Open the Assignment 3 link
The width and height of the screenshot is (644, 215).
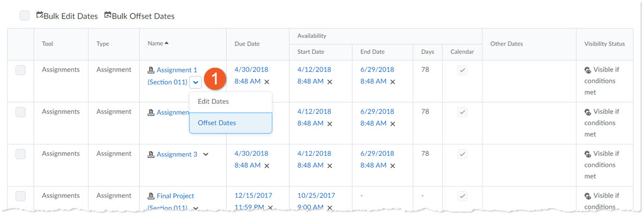(177, 154)
